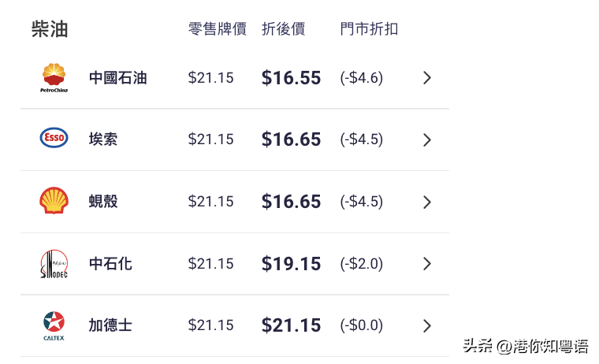Open the 中石化 brand entry
The height and width of the screenshot is (364, 599).
click(x=110, y=264)
